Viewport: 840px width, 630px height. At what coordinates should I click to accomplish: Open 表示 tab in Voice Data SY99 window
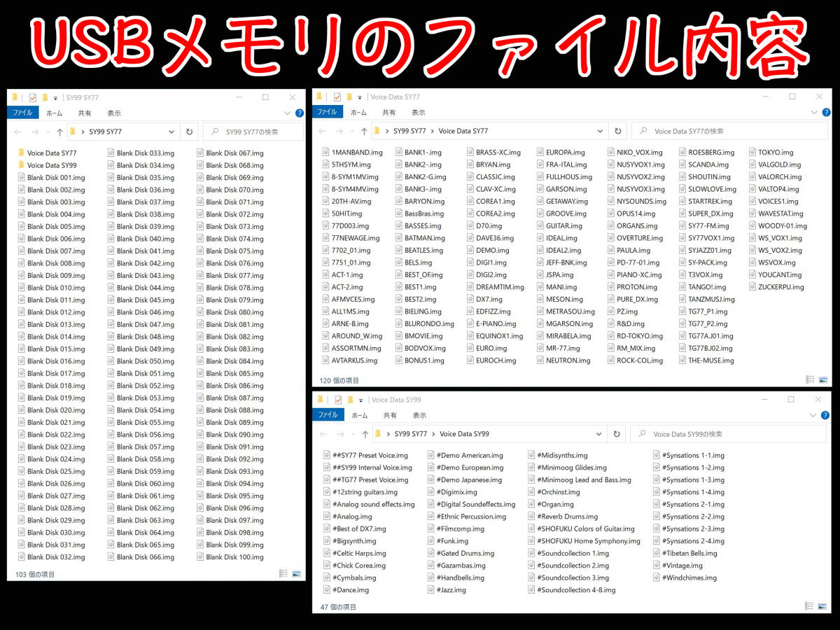tap(419, 415)
